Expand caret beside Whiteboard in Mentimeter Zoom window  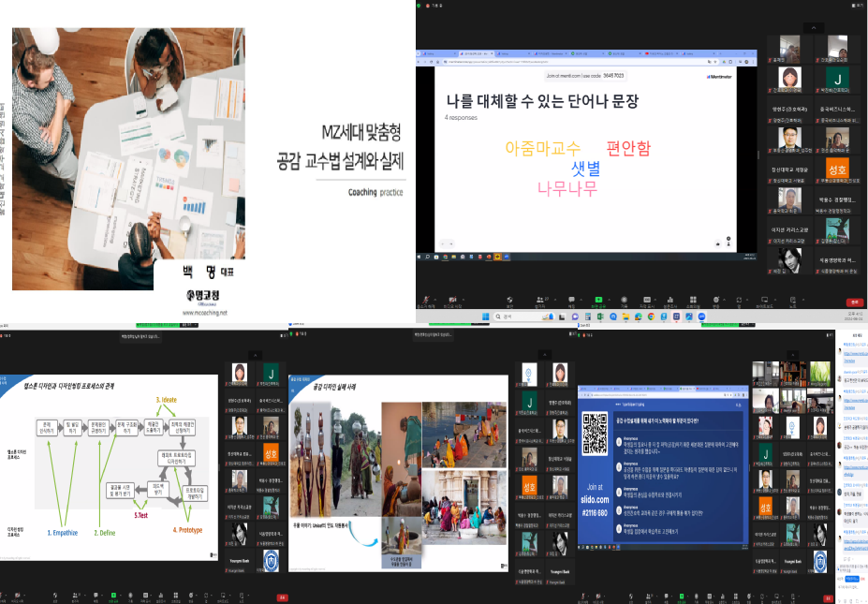coord(775,300)
